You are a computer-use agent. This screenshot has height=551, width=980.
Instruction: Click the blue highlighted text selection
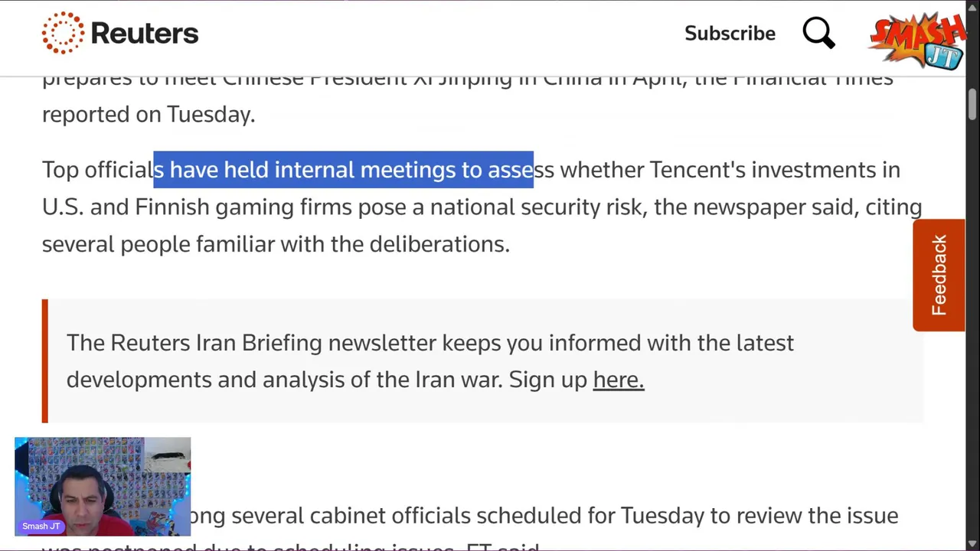(343, 170)
